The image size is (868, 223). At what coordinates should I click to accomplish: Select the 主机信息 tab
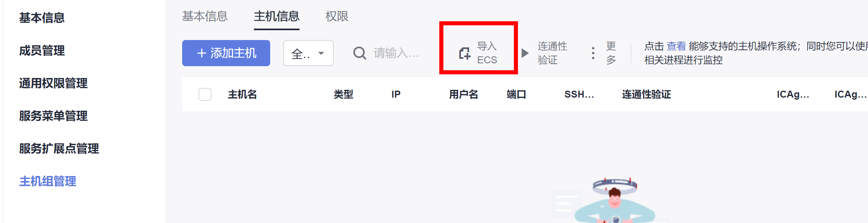(277, 16)
